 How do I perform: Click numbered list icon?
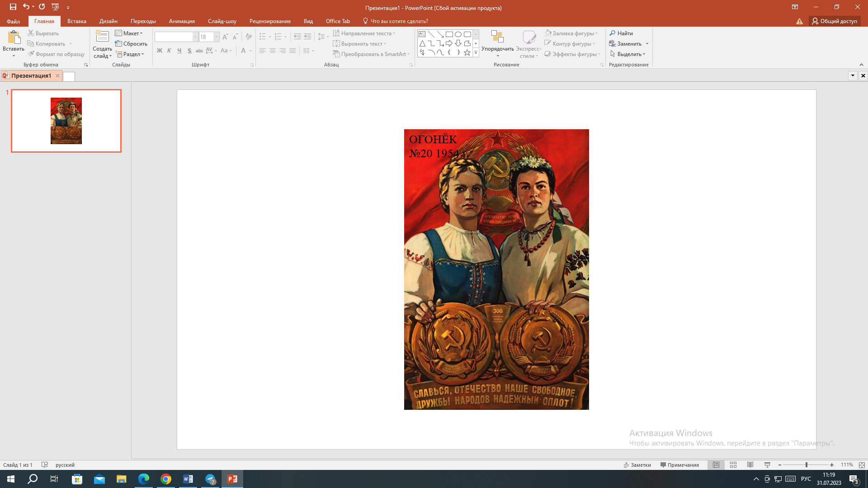point(278,37)
